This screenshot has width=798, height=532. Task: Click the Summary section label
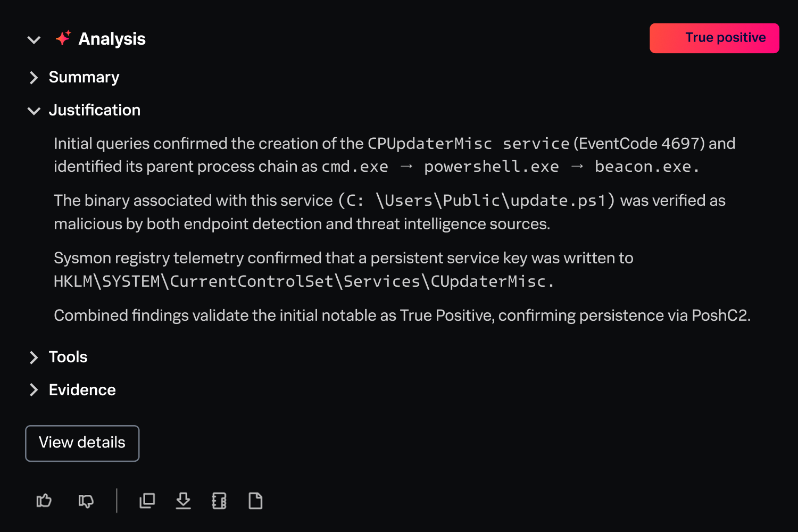[84, 77]
